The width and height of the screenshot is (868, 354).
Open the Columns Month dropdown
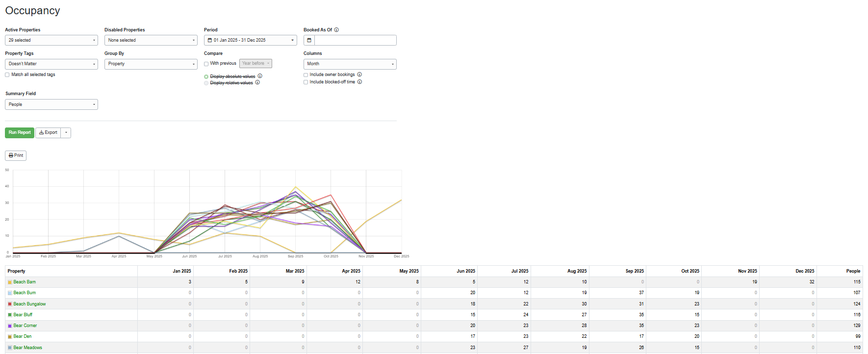point(350,64)
